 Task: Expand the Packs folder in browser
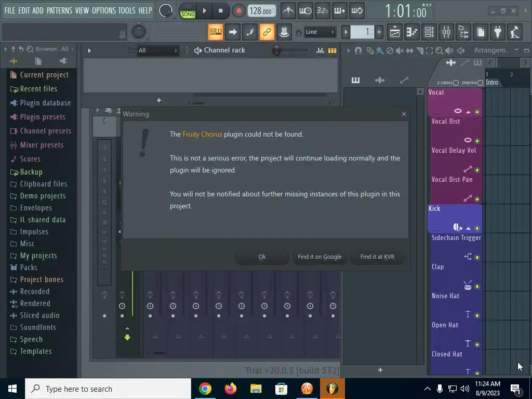[23, 268]
